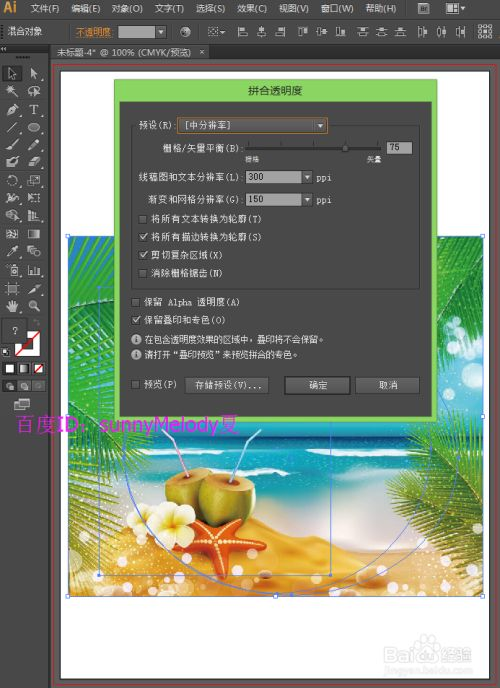Choose the Direct Selection tool
Image resolution: width=500 pixels, height=688 pixels.
[x=34, y=73]
